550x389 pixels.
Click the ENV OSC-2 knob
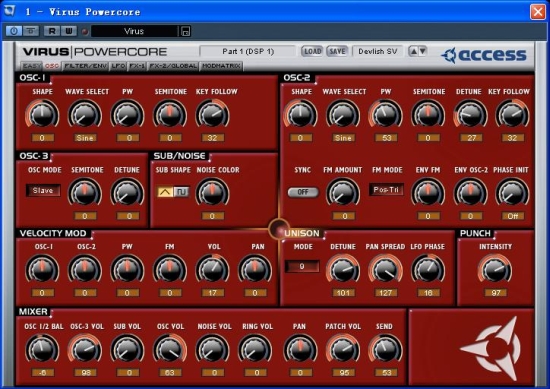coord(470,193)
